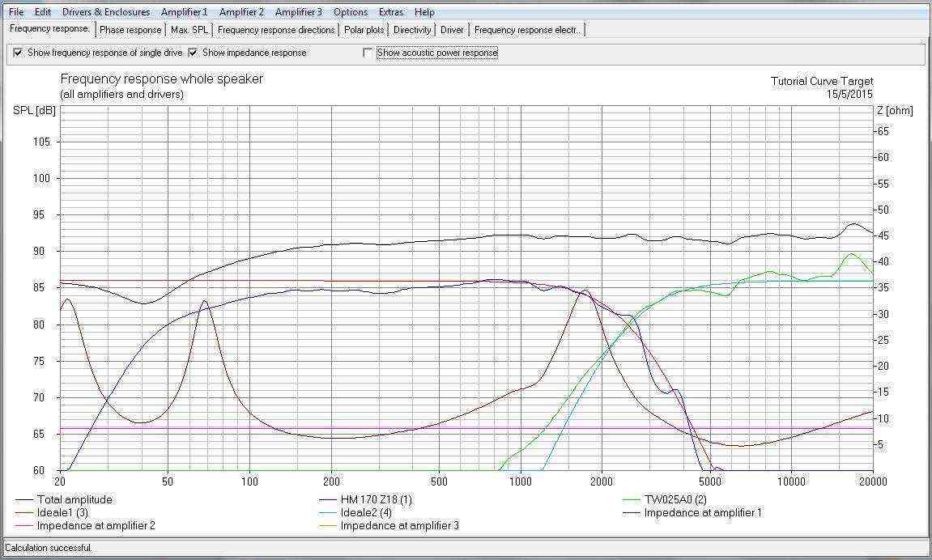Click the 105 value on SPL axis
The width and height of the screenshot is (932, 560).
tap(41, 142)
